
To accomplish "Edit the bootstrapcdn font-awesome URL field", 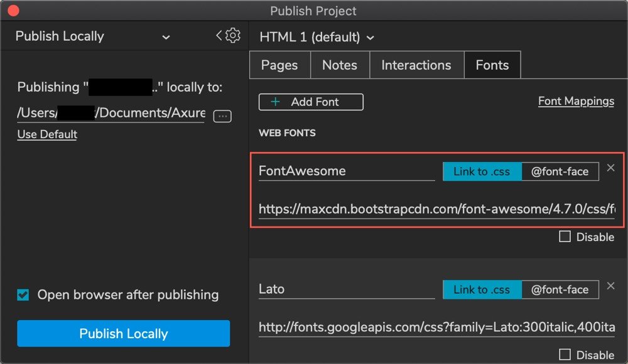I will pyautogui.click(x=436, y=209).
